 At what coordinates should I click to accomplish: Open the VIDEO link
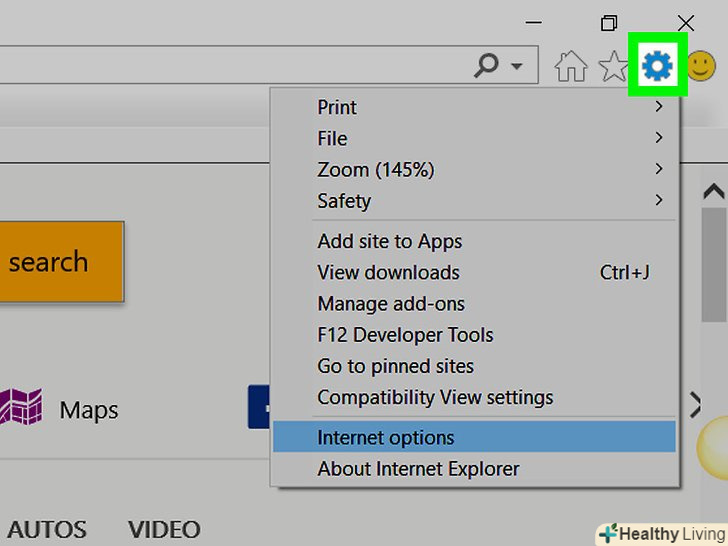164,529
